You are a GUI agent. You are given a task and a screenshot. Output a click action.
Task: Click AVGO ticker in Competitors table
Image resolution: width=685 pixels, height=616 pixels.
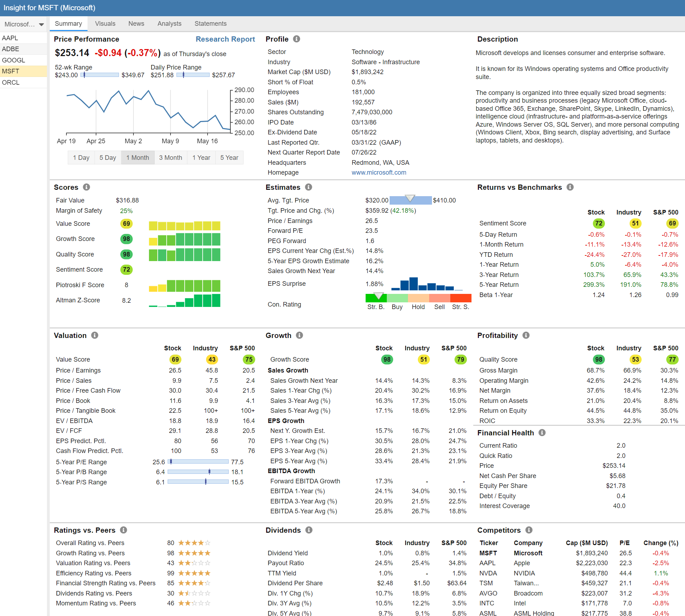coord(488,593)
